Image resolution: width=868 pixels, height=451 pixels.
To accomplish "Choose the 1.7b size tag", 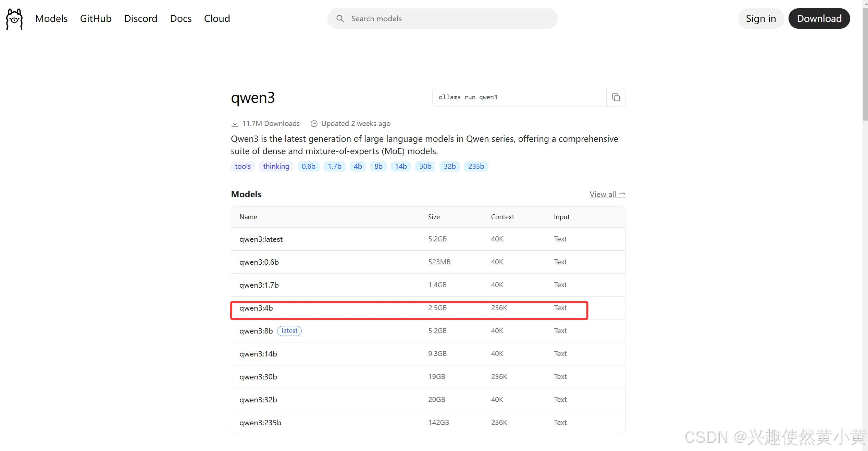I will coord(334,166).
